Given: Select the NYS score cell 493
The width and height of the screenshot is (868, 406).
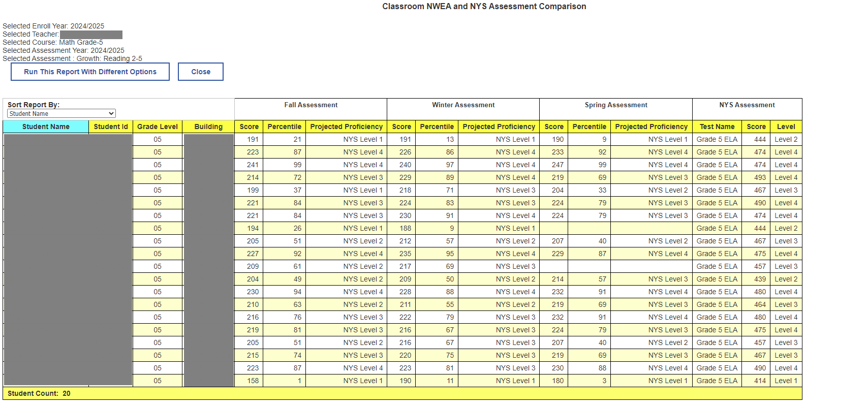Looking at the screenshot, I should (756, 177).
